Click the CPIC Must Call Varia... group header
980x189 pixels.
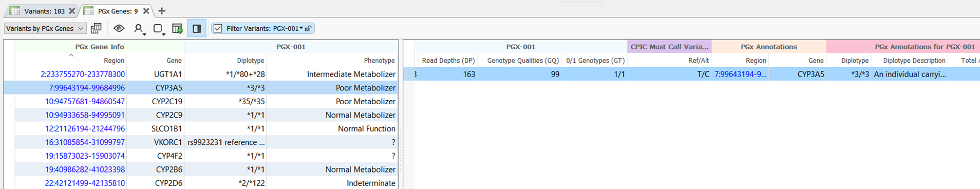669,47
